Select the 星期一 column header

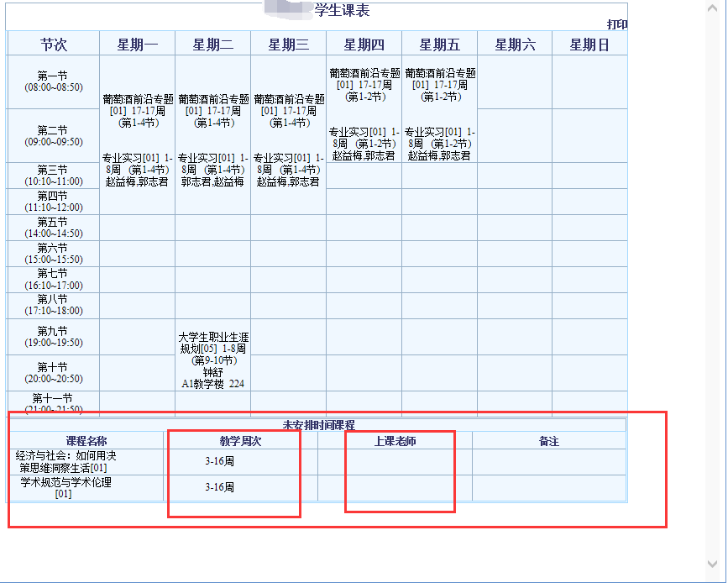pyautogui.click(x=137, y=45)
